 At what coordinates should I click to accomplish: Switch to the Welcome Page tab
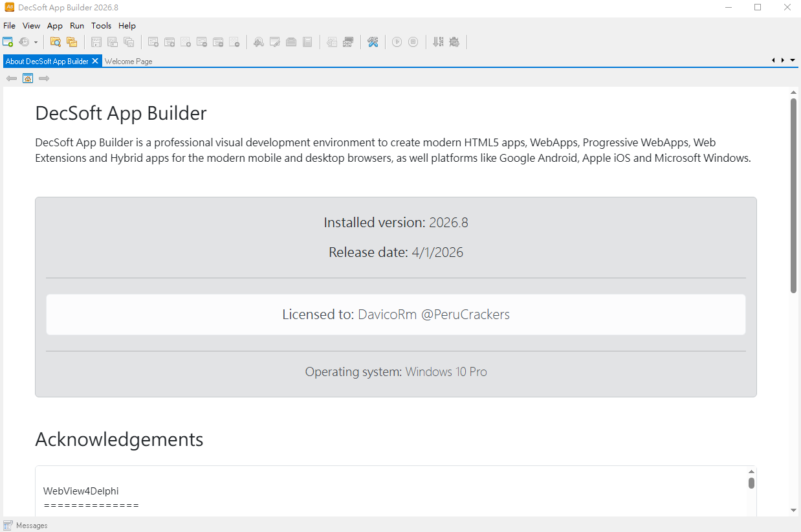tap(128, 61)
